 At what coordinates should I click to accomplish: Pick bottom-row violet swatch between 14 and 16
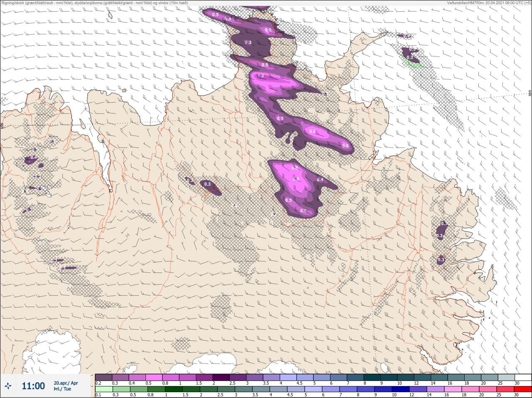pos(436,389)
